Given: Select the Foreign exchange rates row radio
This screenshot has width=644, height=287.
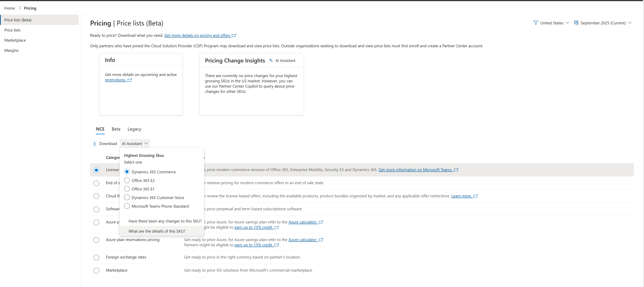Looking at the screenshot, I should point(96,257).
